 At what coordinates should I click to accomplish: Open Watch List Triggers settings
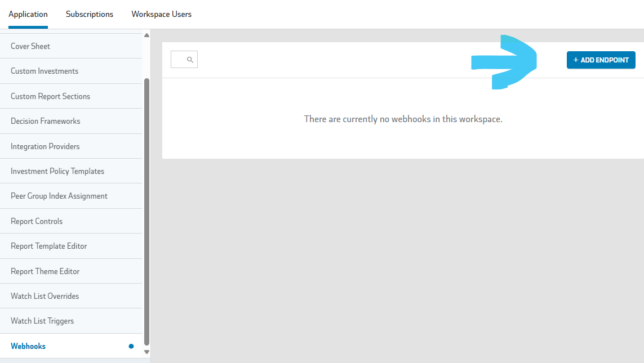(x=42, y=321)
